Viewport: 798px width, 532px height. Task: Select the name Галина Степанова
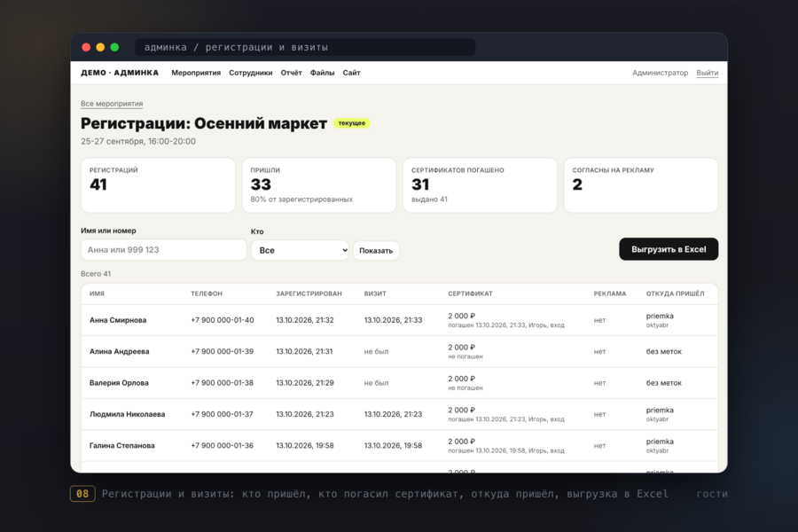coord(122,445)
